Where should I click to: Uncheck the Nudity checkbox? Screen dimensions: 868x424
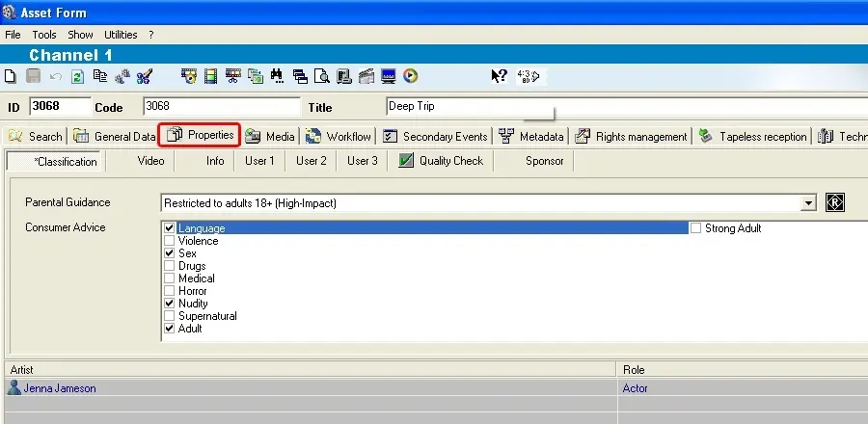click(170, 304)
